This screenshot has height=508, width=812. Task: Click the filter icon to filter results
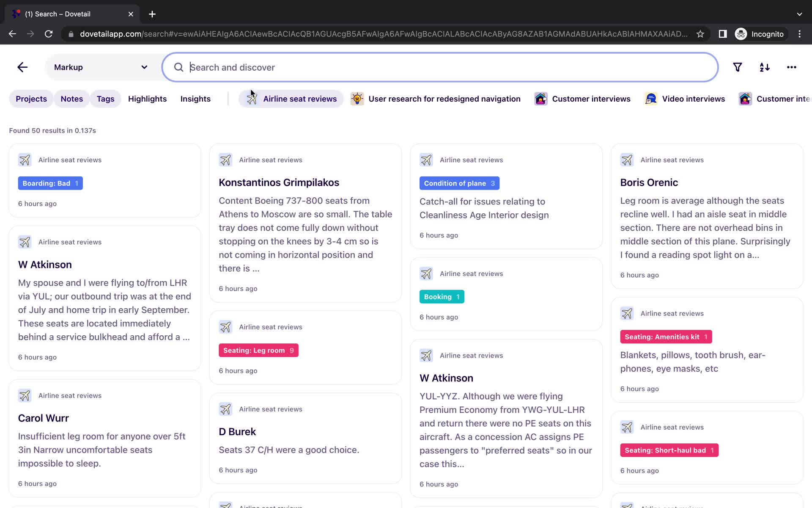click(x=737, y=67)
